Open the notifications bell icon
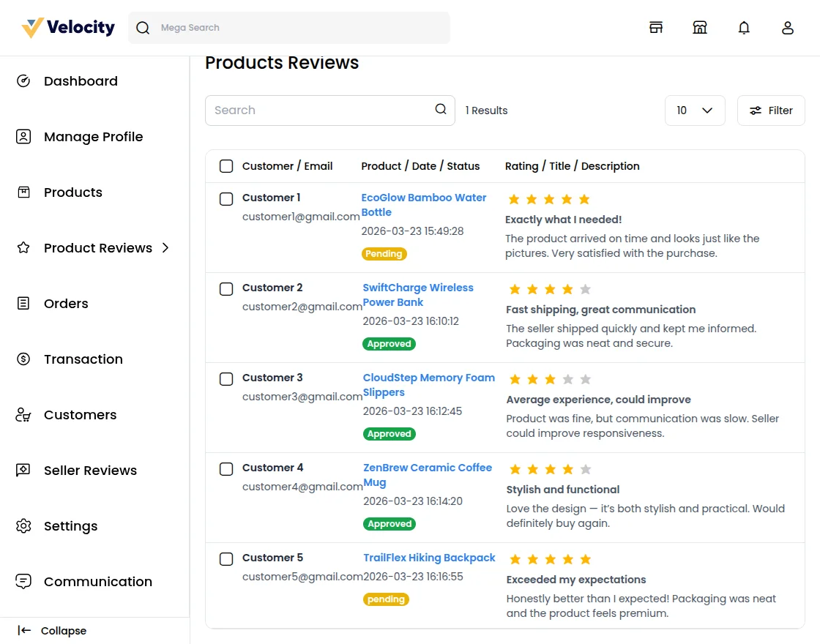Viewport: 820px width, 644px height. [x=744, y=27]
